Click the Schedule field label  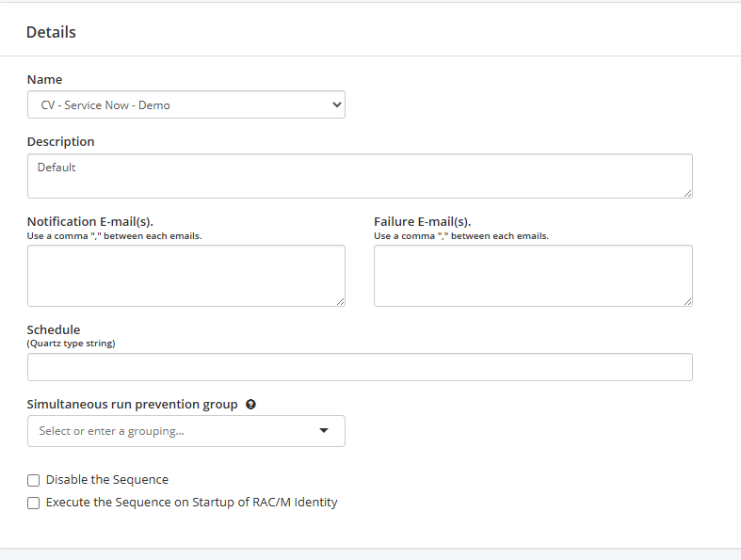[54, 329]
